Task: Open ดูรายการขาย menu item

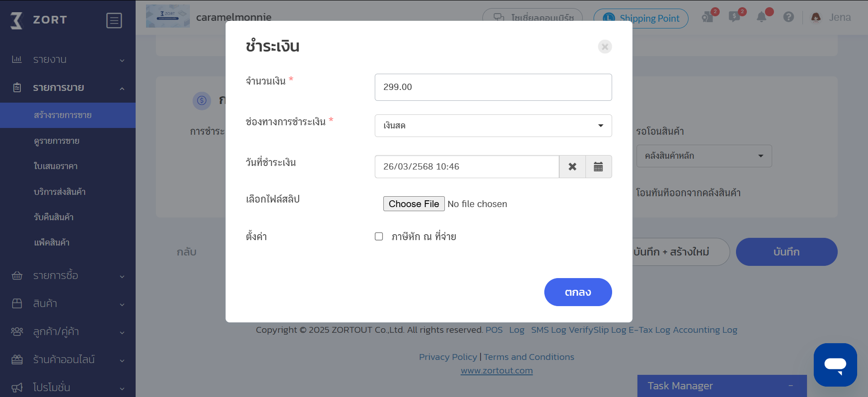Action: click(x=57, y=141)
